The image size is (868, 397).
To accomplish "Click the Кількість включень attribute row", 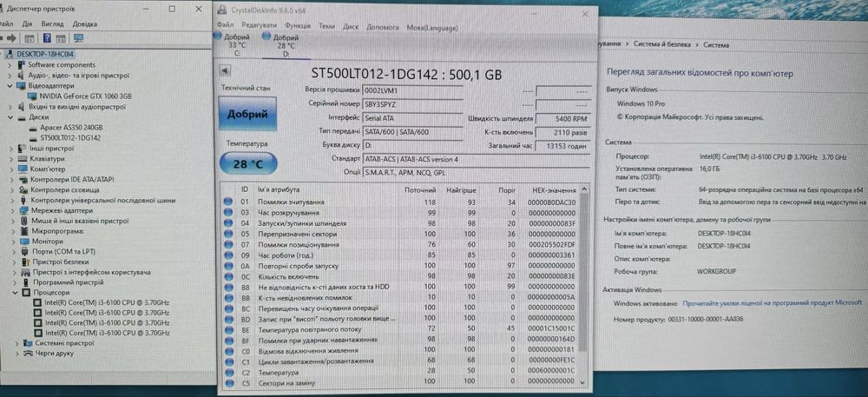I will pos(404,276).
